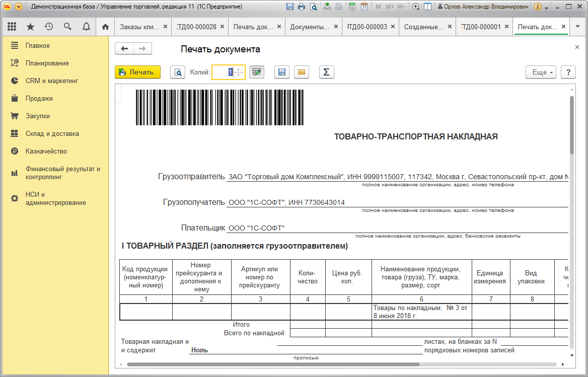Image resolution: width=588 pixels, height=377 pixels.
Task: Open the History clock icon
Action: tap(49, 27)
